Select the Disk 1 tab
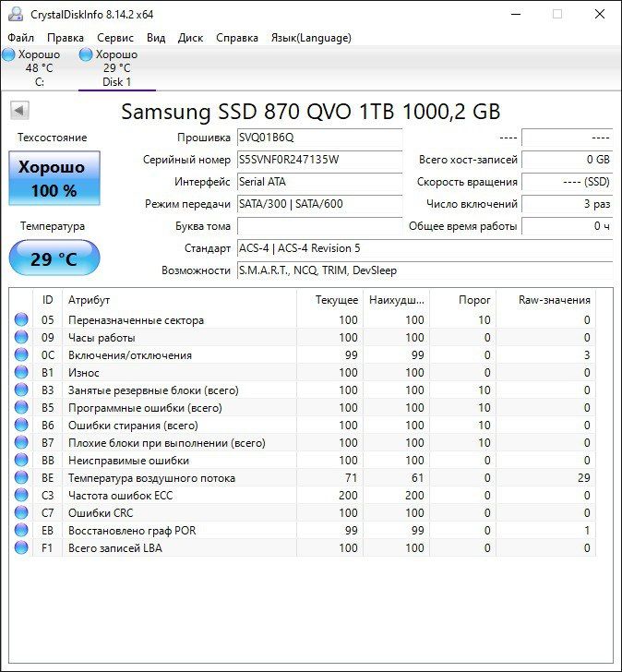 [116, 67]
